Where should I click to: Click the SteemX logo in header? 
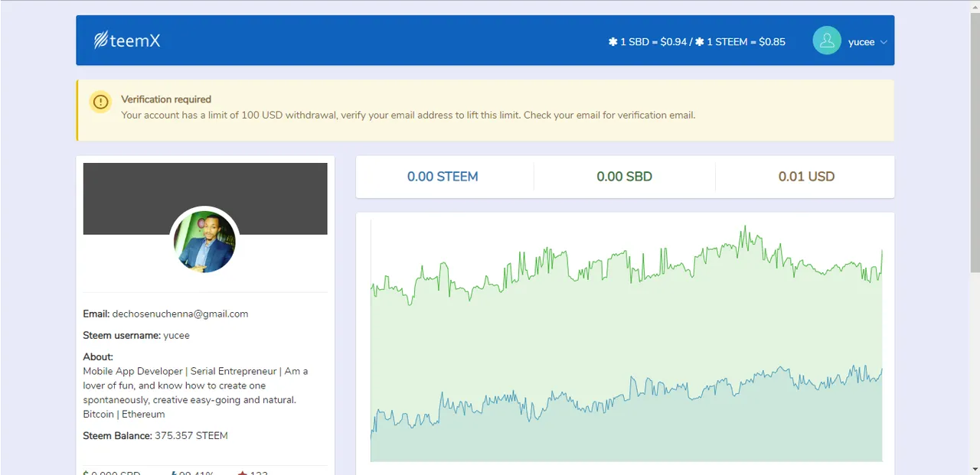pos(127,41)
